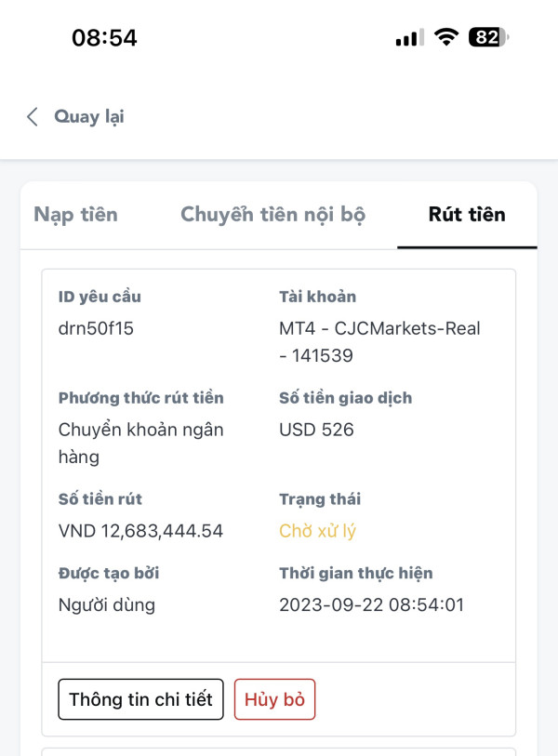Switch to the "Nạp tiền" tab

[x=75, y=215]
